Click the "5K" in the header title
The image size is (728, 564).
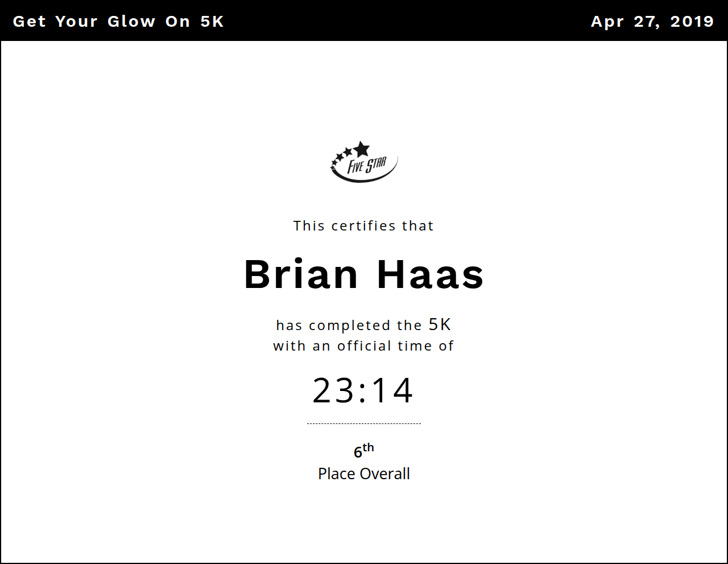click(212, 22)
